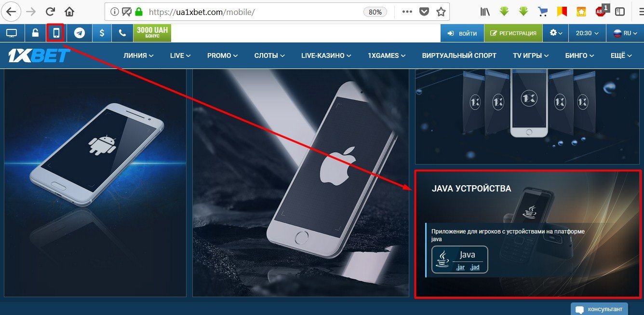Open the browser Library icon

485,12
